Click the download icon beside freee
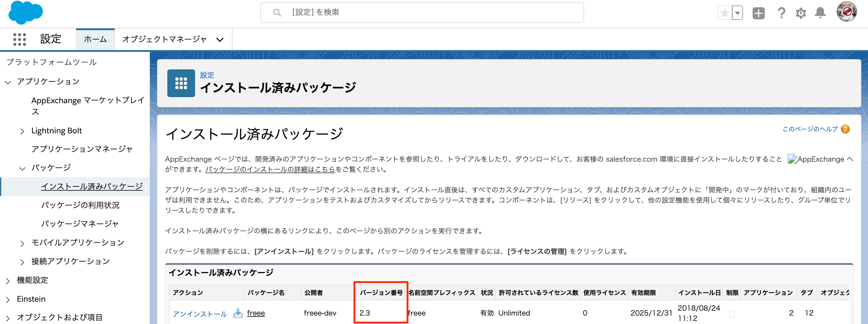This screenshot has width=868, height=324. (238, 313)
